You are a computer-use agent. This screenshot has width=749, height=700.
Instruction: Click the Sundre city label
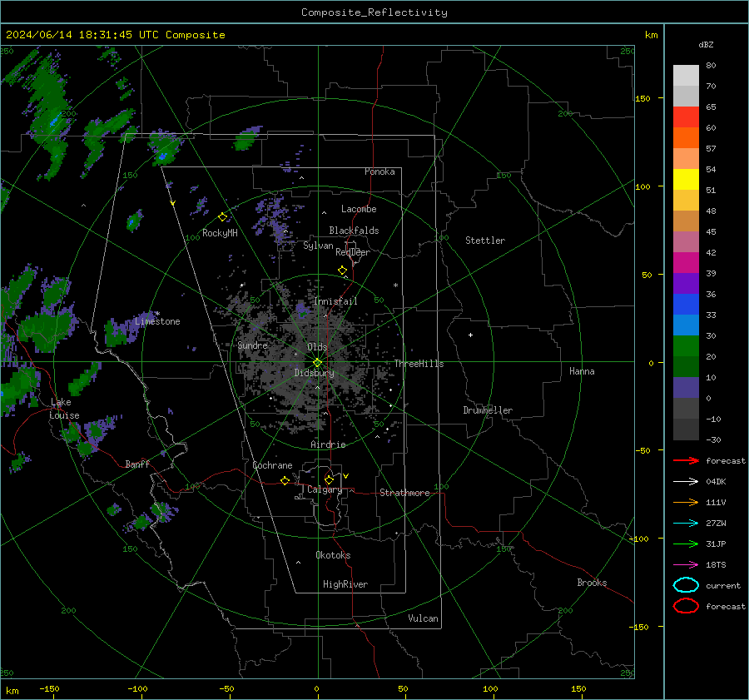pos(253,345)
